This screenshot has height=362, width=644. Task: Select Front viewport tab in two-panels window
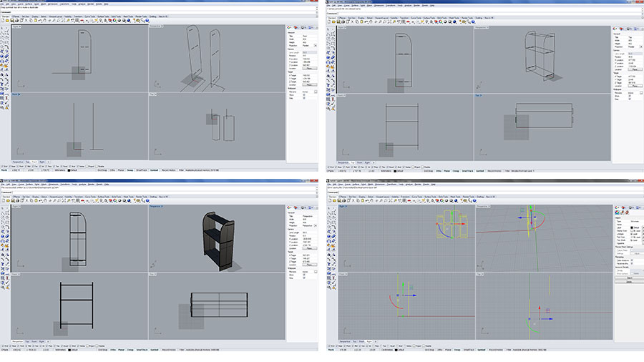pos(34,162)
